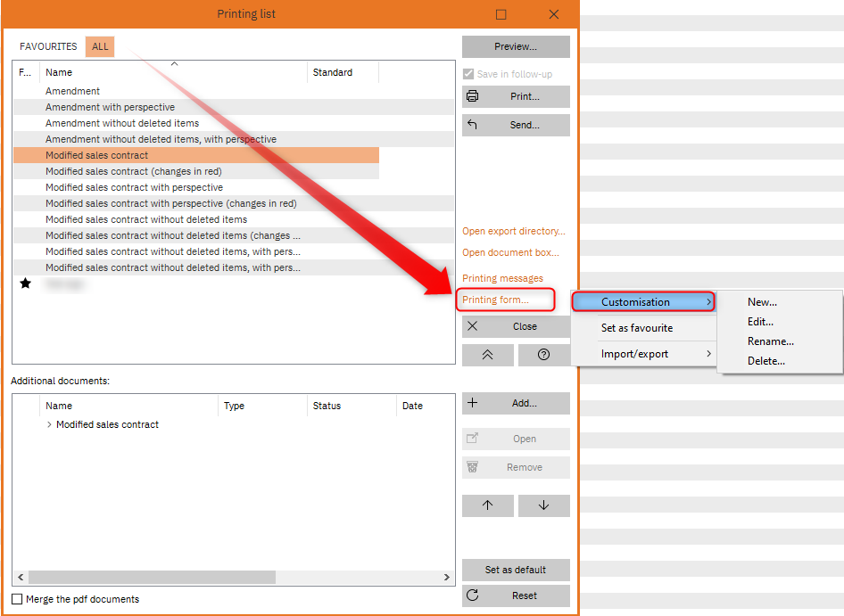844x616 pixels.
Task: Open help with the question mark button
Action: [543, 355]
